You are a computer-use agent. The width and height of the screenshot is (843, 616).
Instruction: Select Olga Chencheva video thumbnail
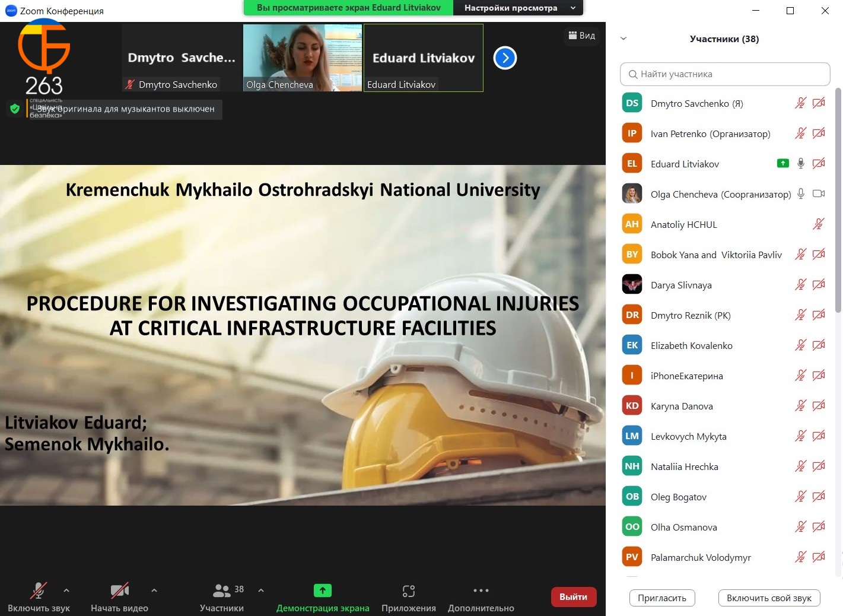[303, 58]
